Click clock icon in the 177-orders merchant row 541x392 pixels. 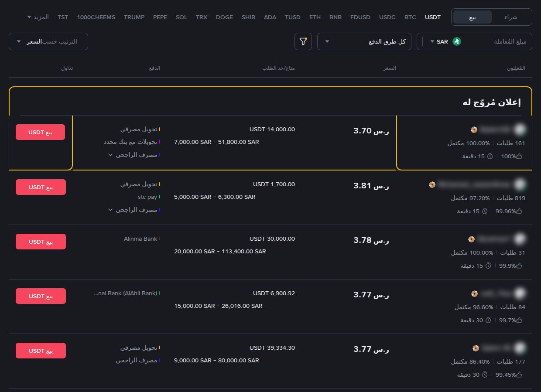[x=485, y=375]
